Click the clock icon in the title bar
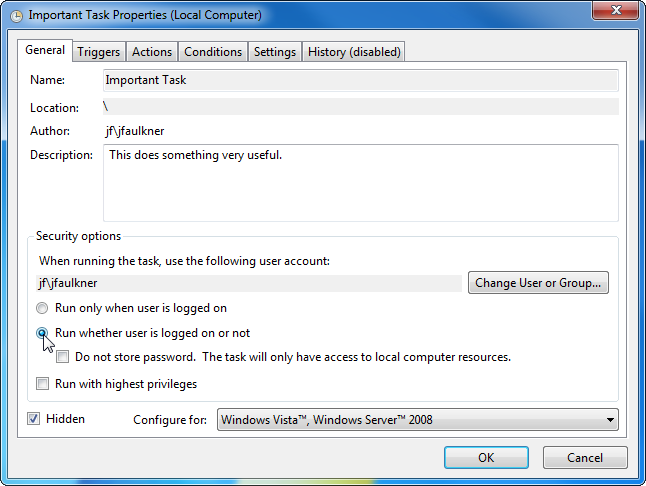The width and height of the screenshot is (646, 486). (x=15, y=16)
